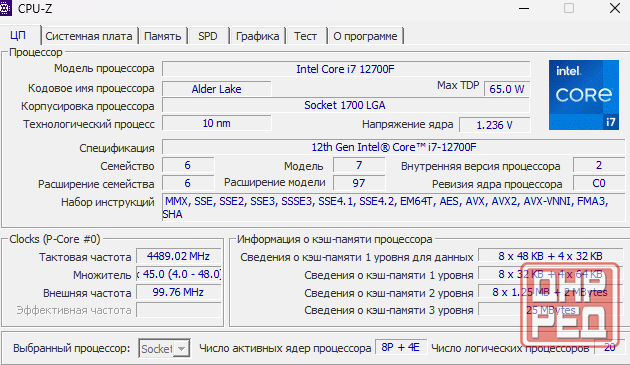Click the L2 cache 8 x 1.25 MB value
This screenshot has width=630, height=365.
coord(550,292)
